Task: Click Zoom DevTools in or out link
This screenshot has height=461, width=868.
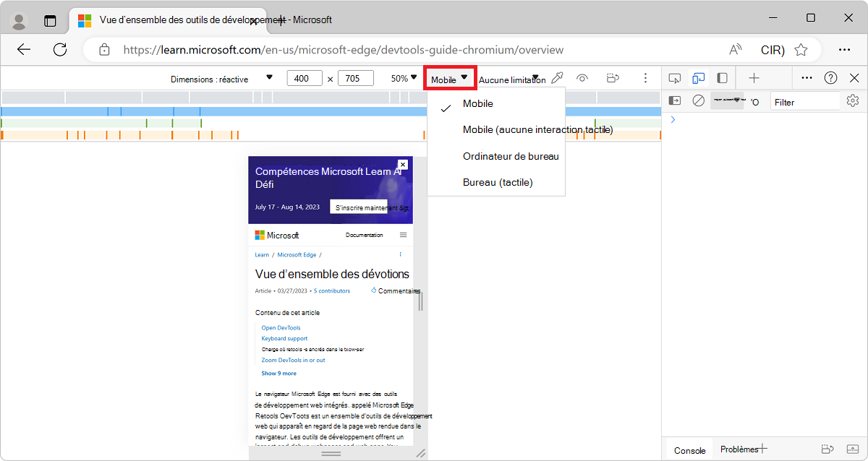Action: pos(293,360)
